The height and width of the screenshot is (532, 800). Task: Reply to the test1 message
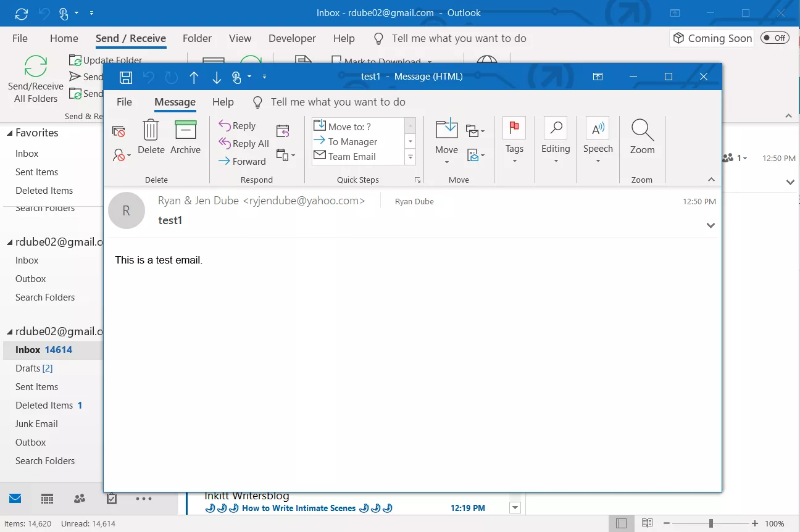click(237, 126)
